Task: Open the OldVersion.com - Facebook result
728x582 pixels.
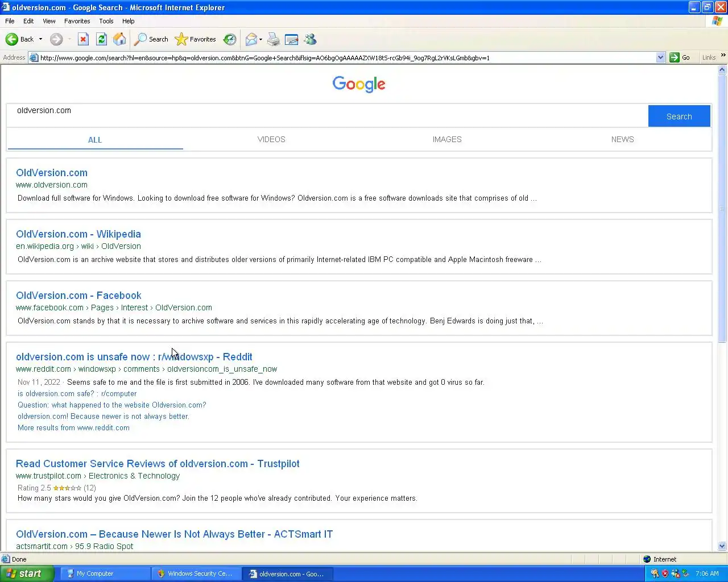Action: 78,296
